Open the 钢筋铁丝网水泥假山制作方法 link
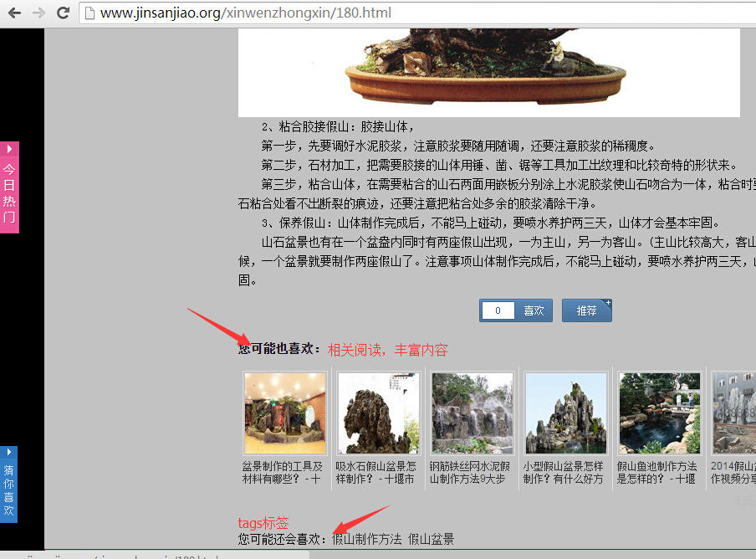 (469, 473)
